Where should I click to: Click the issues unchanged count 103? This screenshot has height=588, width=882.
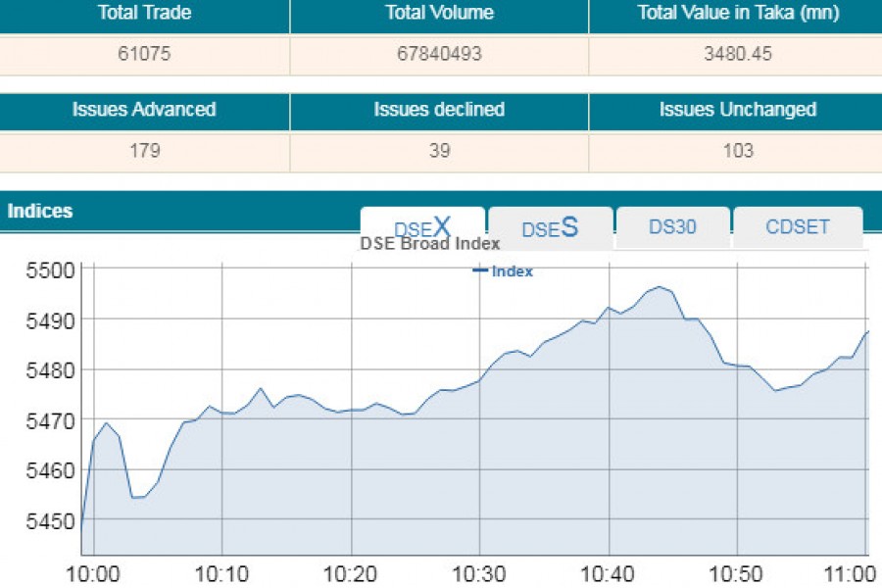coord(737,151)
